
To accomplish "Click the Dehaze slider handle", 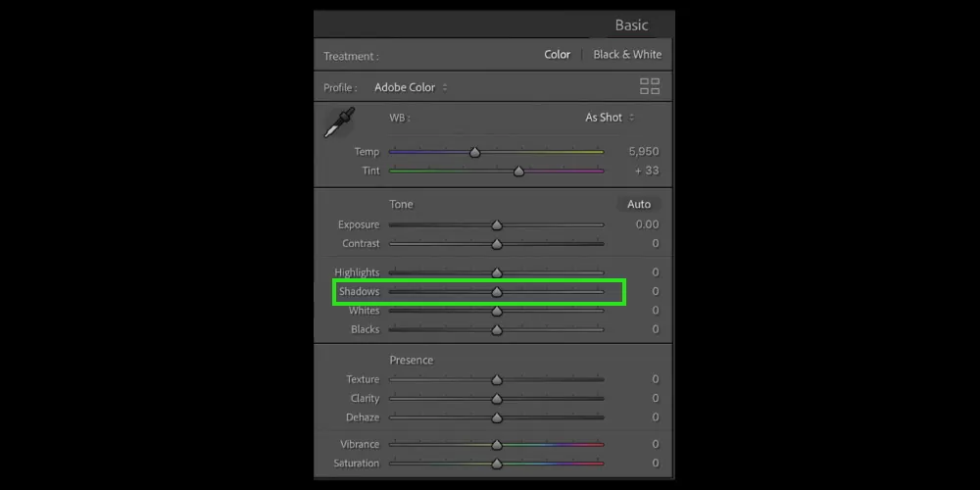I will (497, 417).
